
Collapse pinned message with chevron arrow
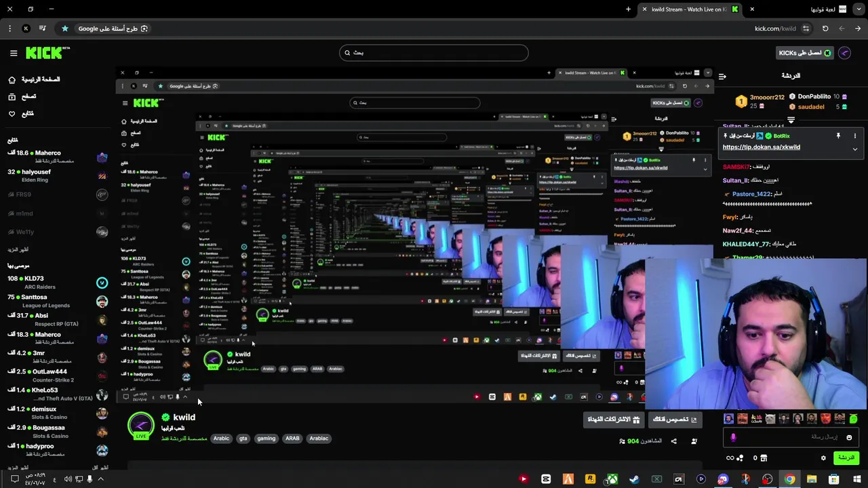click(855, 149)
